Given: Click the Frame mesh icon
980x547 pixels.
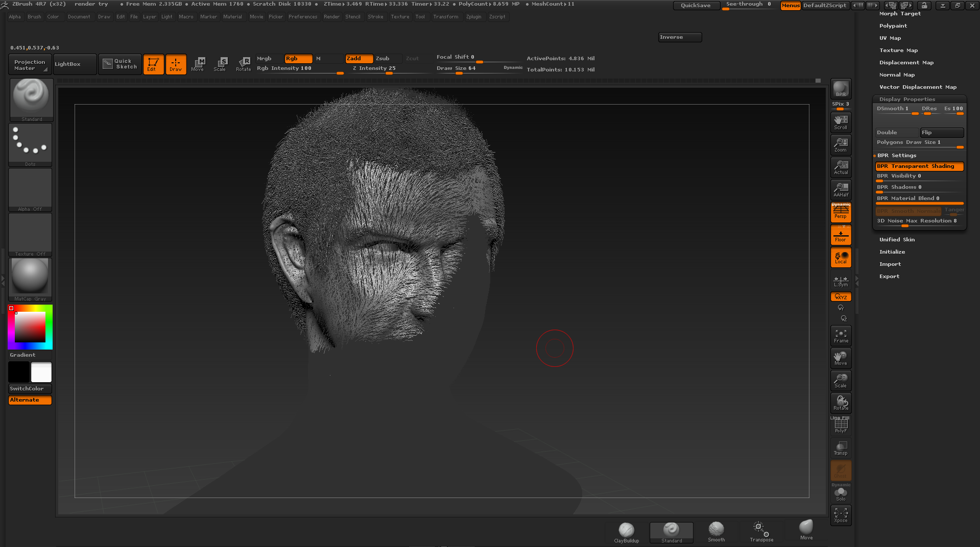Looking at the screenshot, I should (x=841, y=336).
